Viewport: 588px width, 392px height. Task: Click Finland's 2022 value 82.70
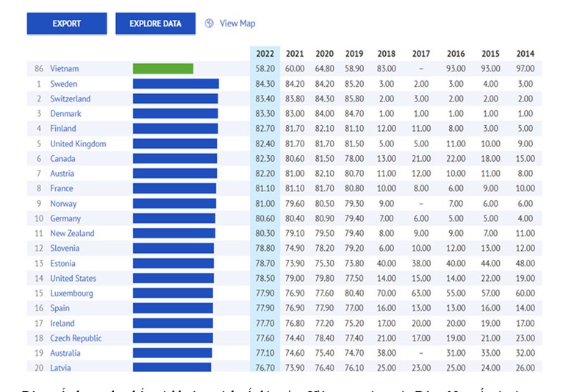[x=265, y=129]
